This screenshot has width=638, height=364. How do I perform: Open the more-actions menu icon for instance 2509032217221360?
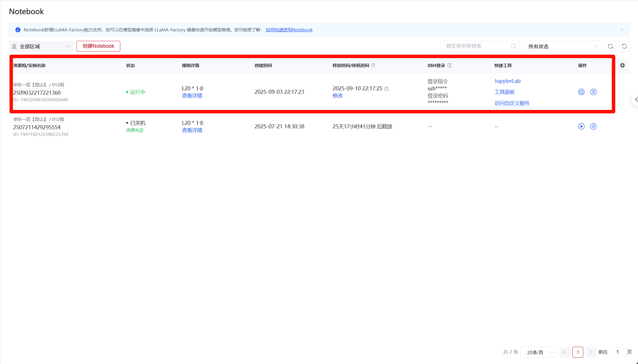[593, 92]
